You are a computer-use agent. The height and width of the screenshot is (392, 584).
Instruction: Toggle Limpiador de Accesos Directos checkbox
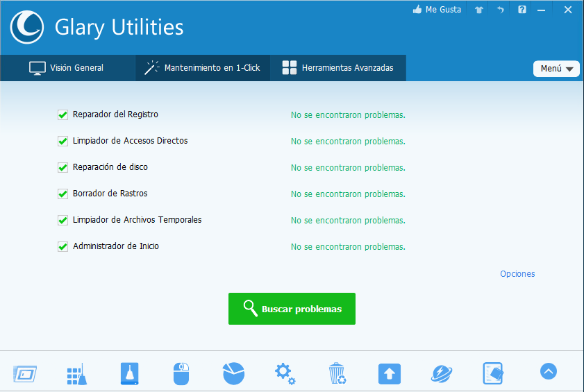click(62, 142)
